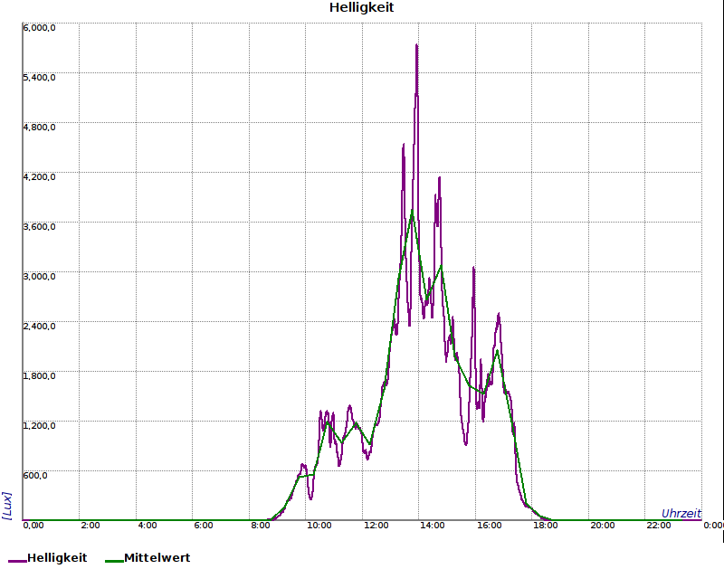
Task: Click the Mittelwert legend label
Action: click(157, 557)
